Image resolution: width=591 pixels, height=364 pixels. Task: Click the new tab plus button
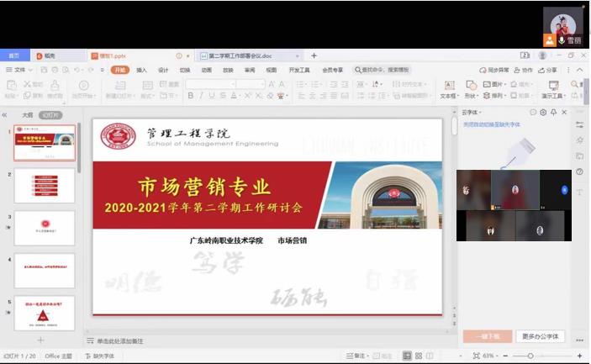(x=314, y=55)
